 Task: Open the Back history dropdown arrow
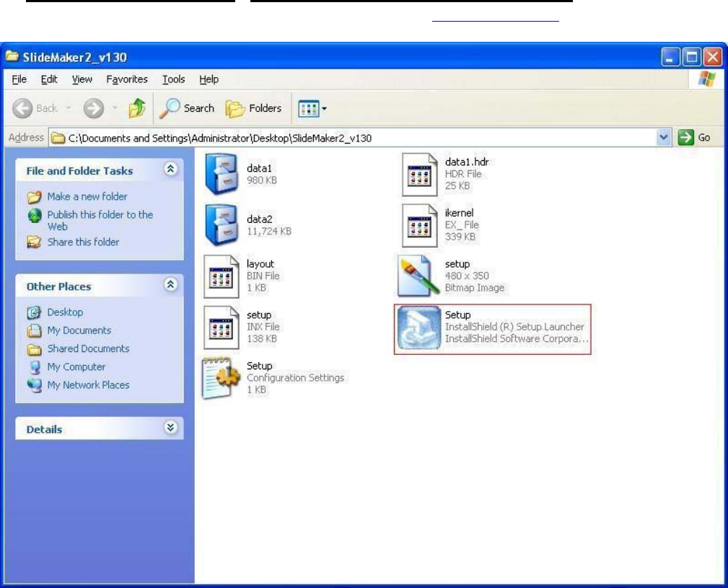point(69,109)
